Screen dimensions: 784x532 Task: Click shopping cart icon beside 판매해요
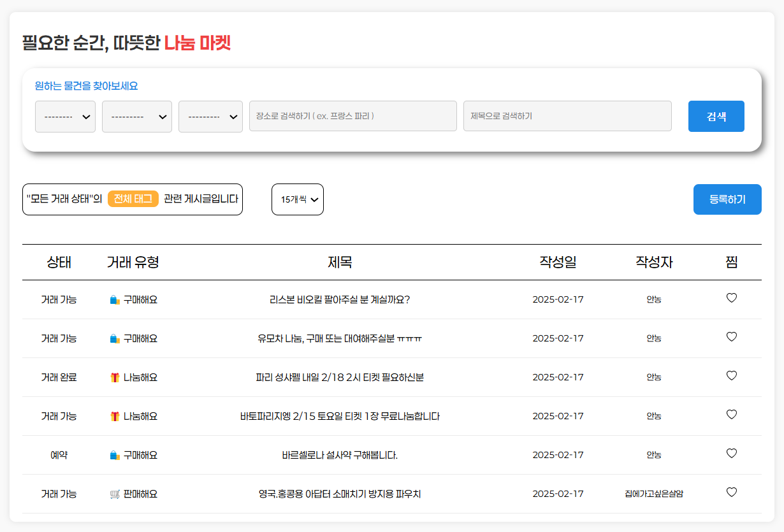(115, 494)
